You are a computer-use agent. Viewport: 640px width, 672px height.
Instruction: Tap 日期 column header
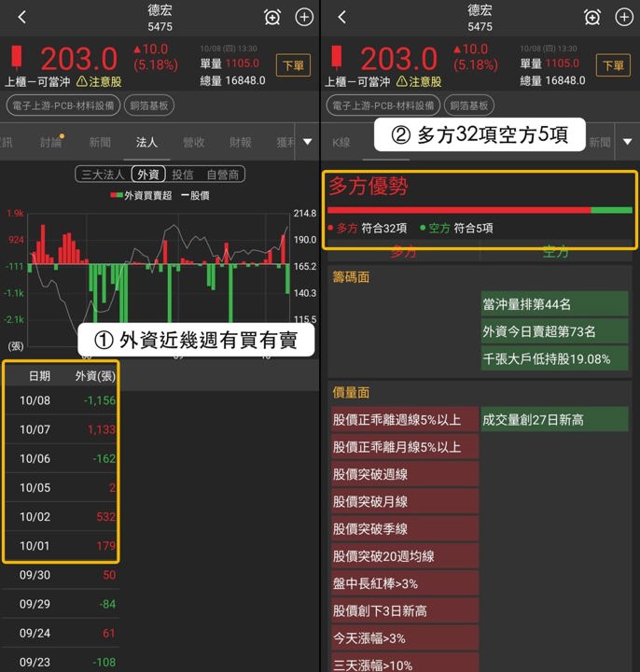coord(39,376)
